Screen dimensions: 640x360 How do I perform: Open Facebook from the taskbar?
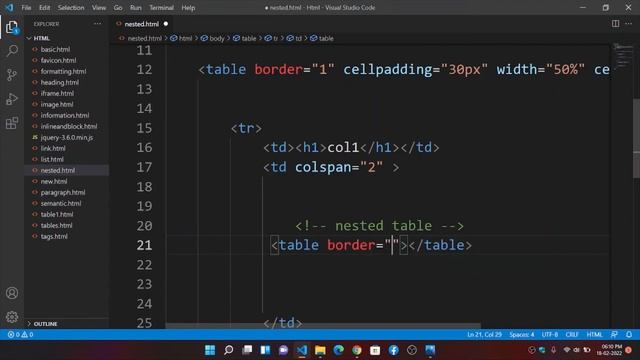coord(393,350)
